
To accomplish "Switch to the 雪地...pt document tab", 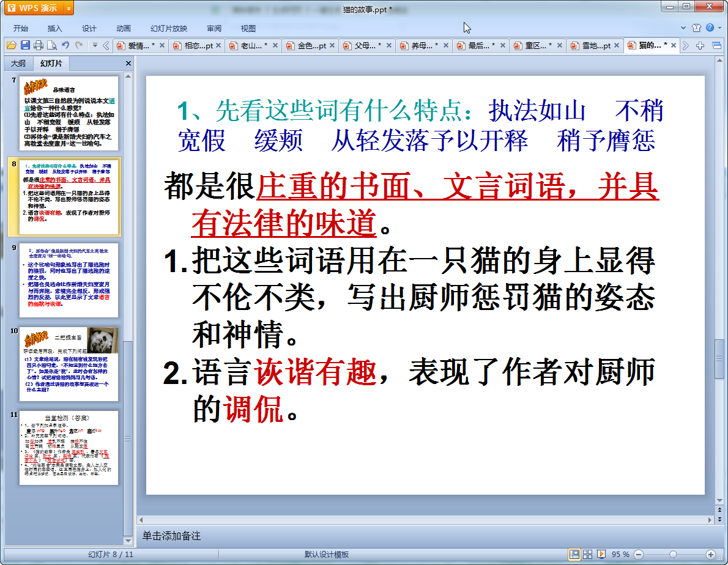I will point(595,45).
